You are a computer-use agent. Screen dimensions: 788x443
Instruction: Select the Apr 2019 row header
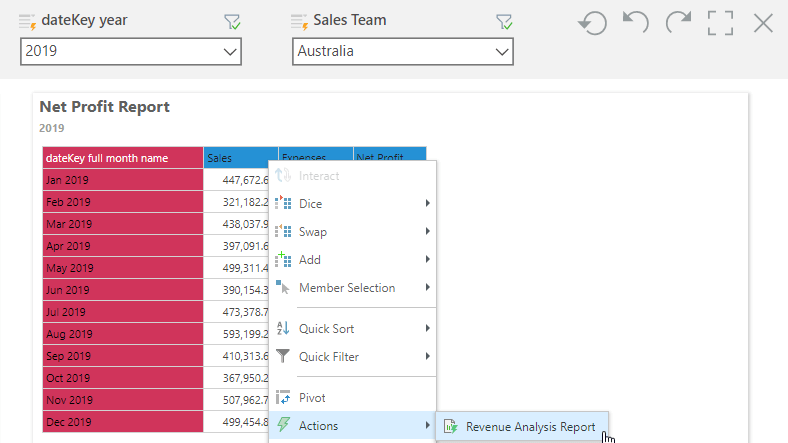(123, 246)
